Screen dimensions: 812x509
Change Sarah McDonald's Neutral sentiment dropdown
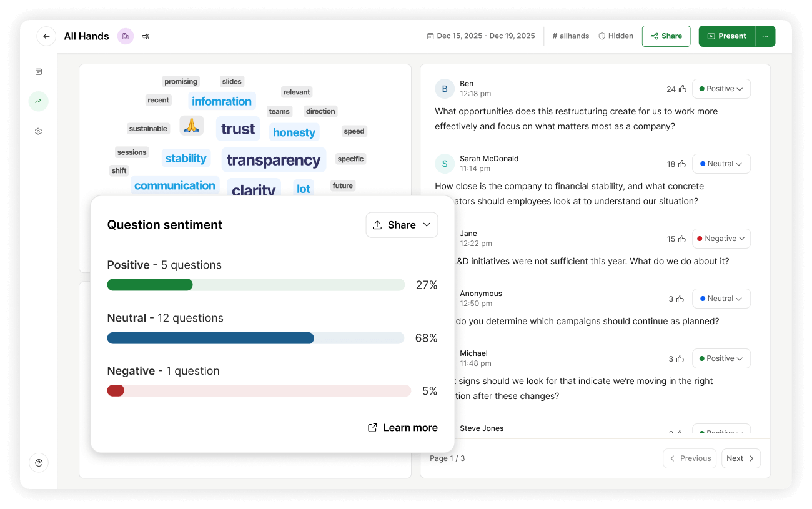[721, 163]
